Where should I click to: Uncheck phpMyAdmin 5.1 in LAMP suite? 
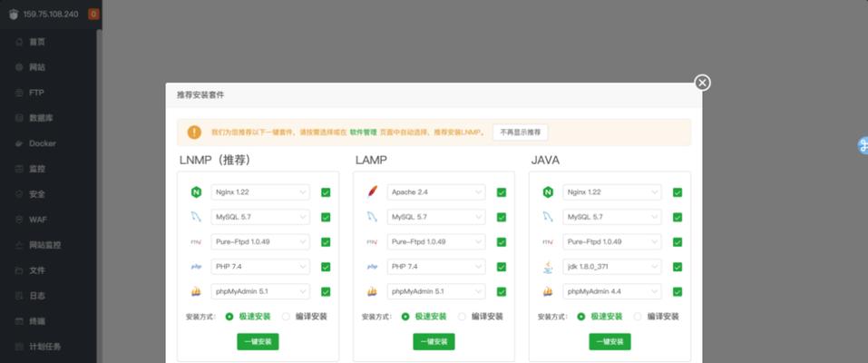(502, 291)
